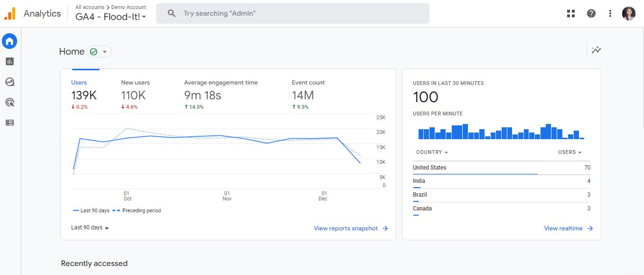Open the Last 90 days date range dropdown
The height and width of the screenshot is (275, 644).
(x=89, y=228)
